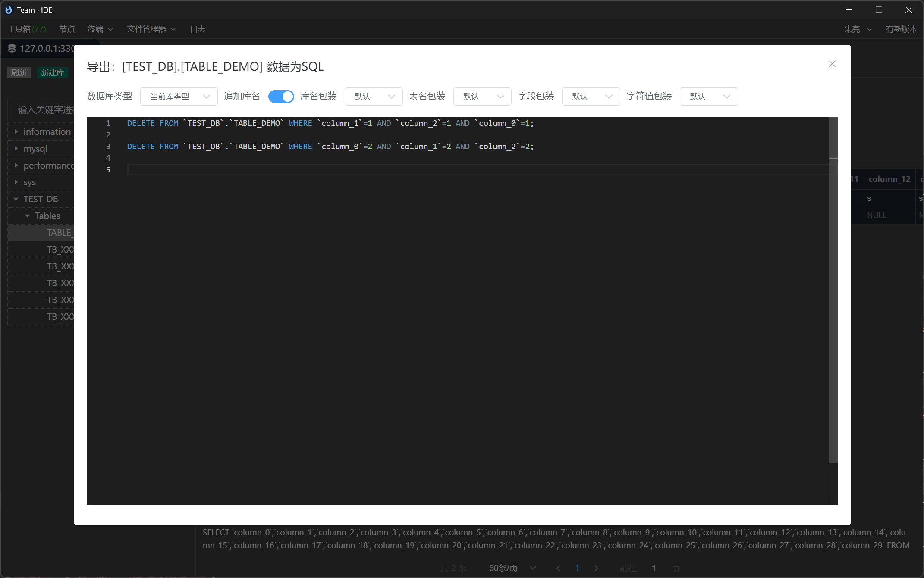Collapse the TEST_DB database node
The height and width of the screenshot is (578, 924).
[x=16, y=199]
